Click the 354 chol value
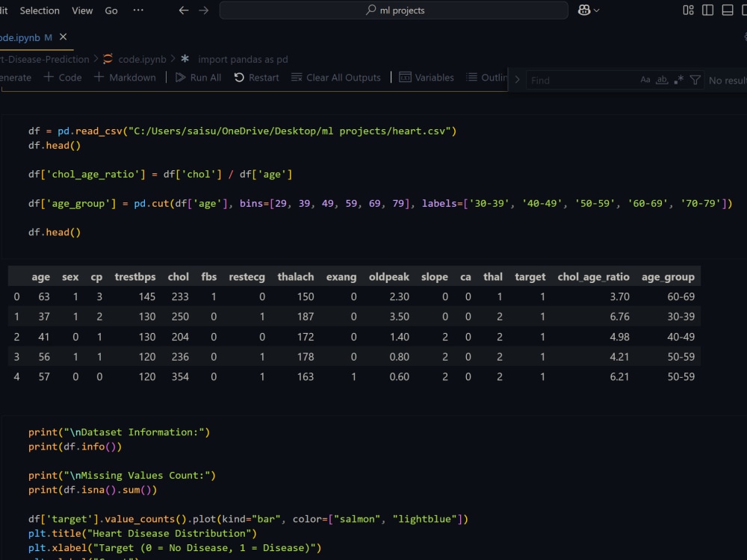Image resolution: width=747 pixels, height=560 pixels. pyautogui.click(x=180, y=376)
